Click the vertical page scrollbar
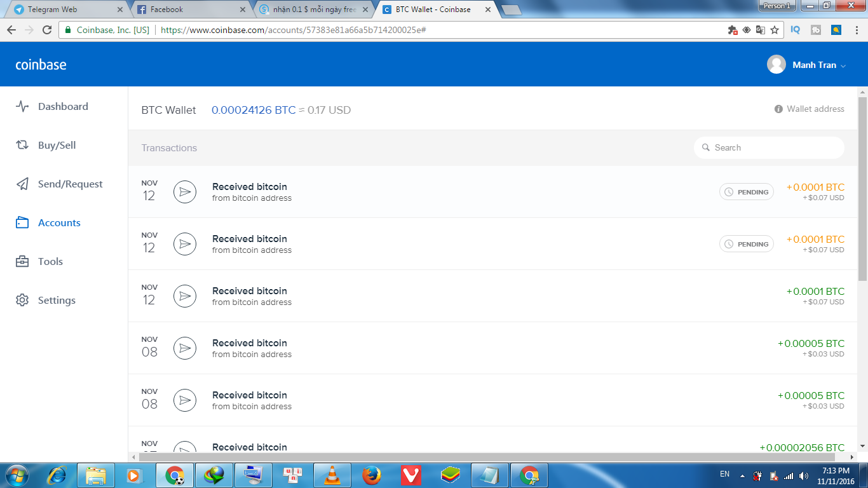Screen dimensions: 868x488 tap(862, 189)
